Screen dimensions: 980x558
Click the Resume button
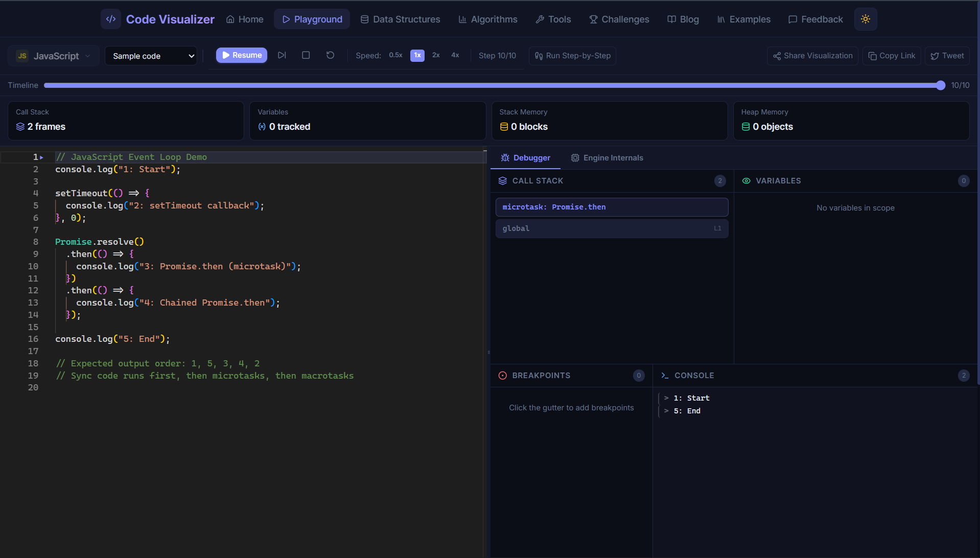(242, 55)
